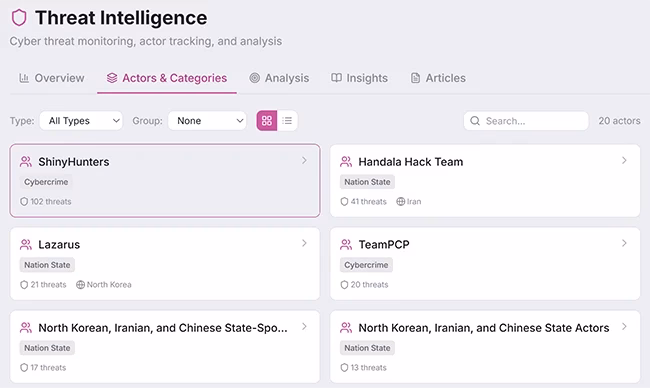Screen dimensions: 650x388
Task: Click the Insights book icon
Action: (x=336, y=78)
